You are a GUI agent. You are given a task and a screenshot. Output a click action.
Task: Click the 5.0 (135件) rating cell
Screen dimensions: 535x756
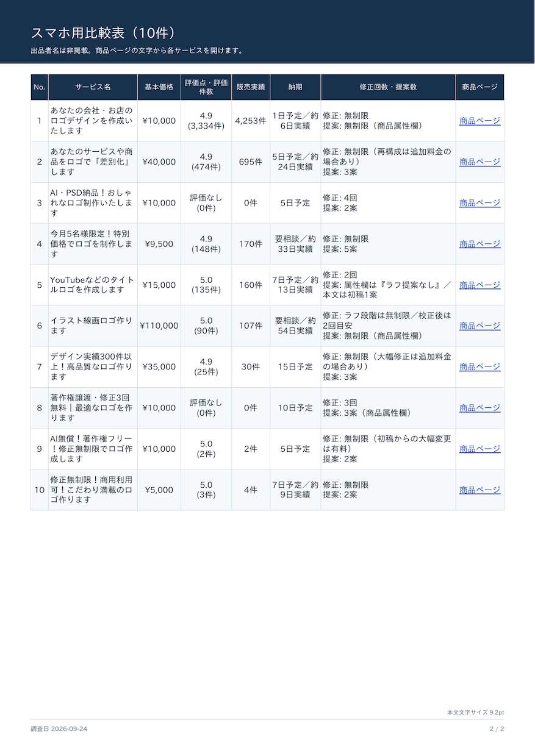coord(206,285)
